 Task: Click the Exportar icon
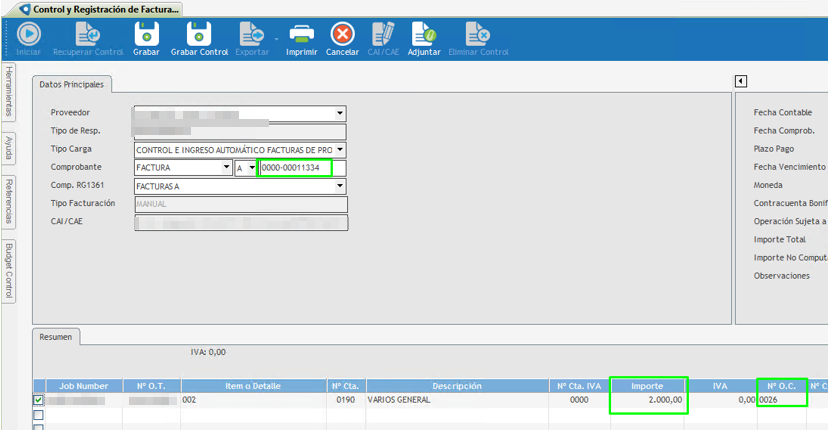[252, 34]
